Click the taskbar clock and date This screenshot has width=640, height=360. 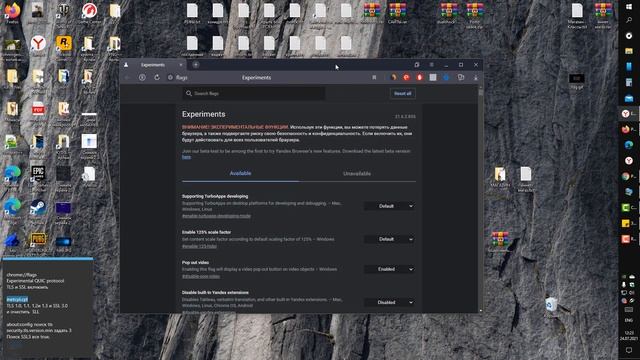pyautogui.click(x=629, y=336)
